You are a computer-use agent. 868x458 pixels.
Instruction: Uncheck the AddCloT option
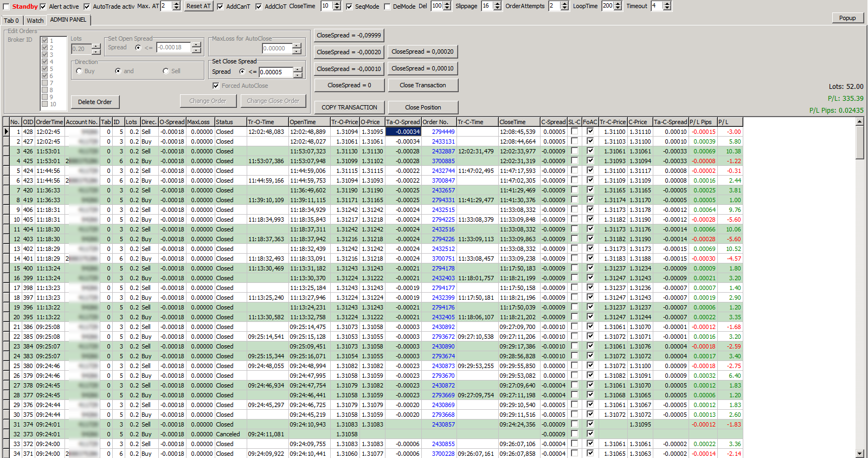click(x=259, y=7)
